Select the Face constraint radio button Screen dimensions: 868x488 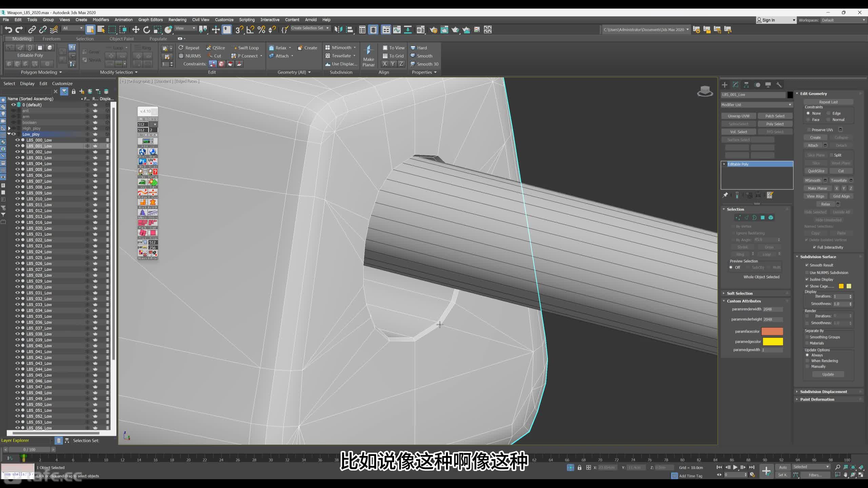tap(808, 120)
